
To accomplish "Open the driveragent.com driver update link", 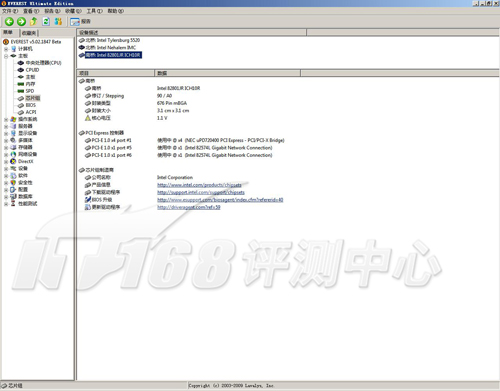I will click(x=189, y=207).
